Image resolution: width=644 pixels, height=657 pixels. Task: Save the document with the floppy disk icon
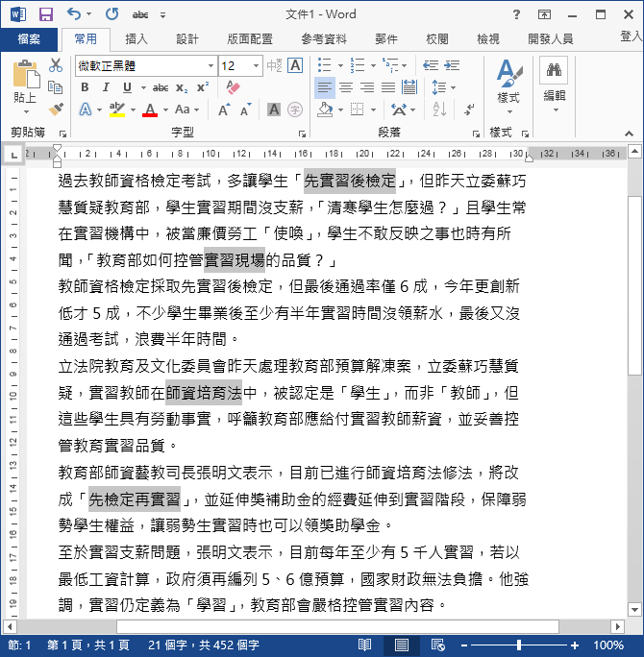46,14
